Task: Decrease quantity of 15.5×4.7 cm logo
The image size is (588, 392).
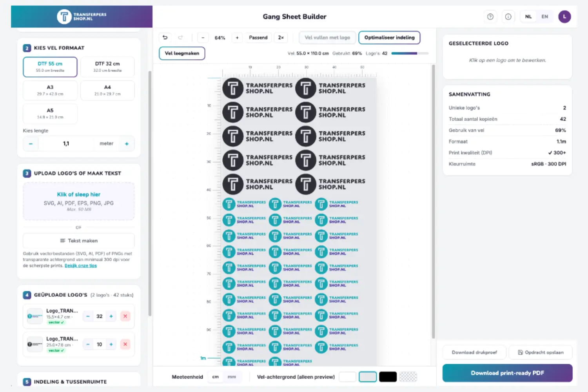Action: tap(88, 316)
